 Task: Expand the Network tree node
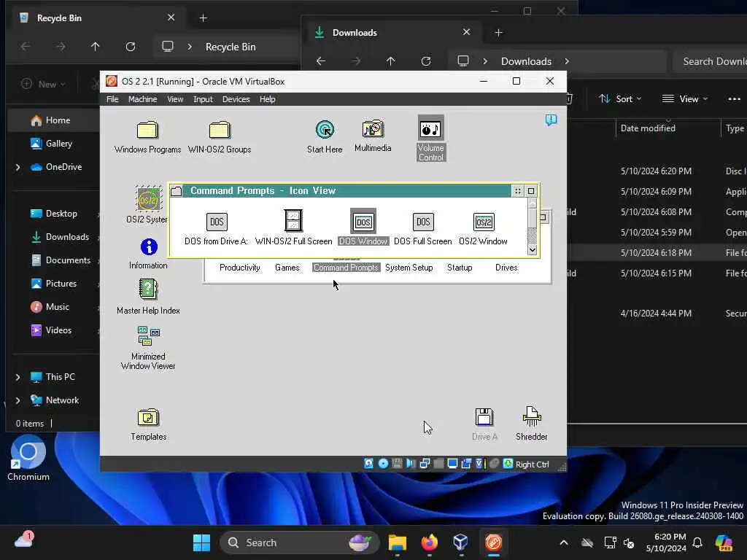tap(18, 400)
